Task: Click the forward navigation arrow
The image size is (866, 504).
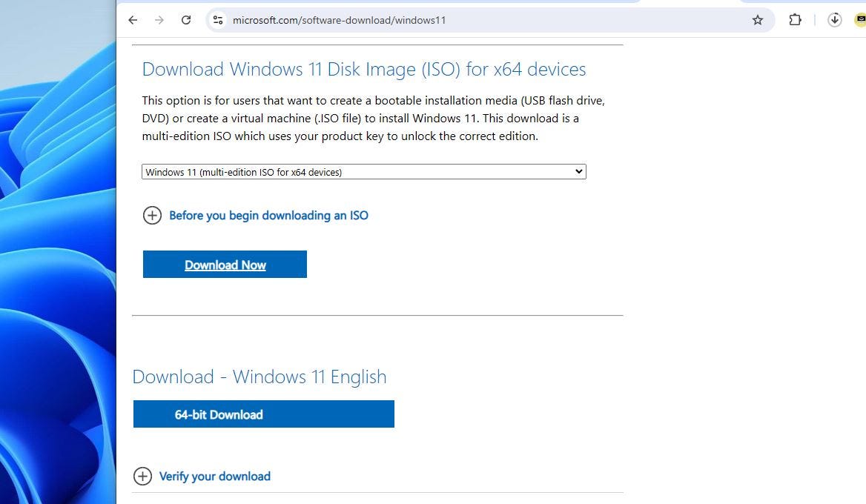Action: [159, 20]
